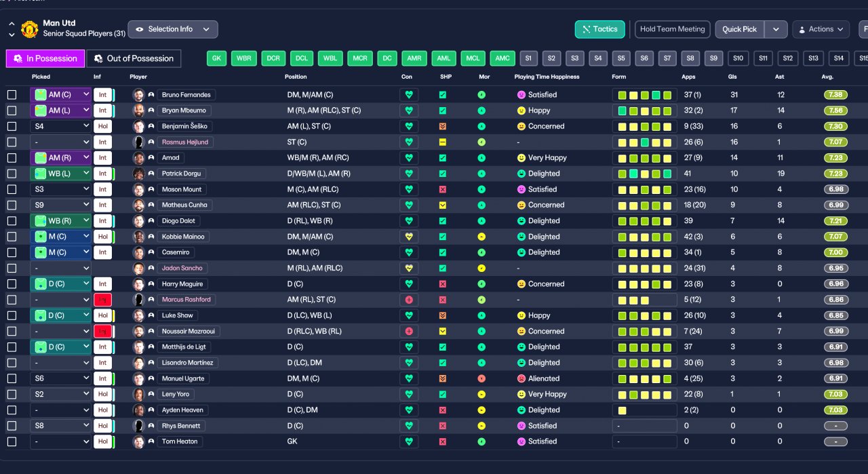Tick the checkbox for Bruno Fernandes
Viewport: 868px width, 474px height.
click(x=12, y=95)
